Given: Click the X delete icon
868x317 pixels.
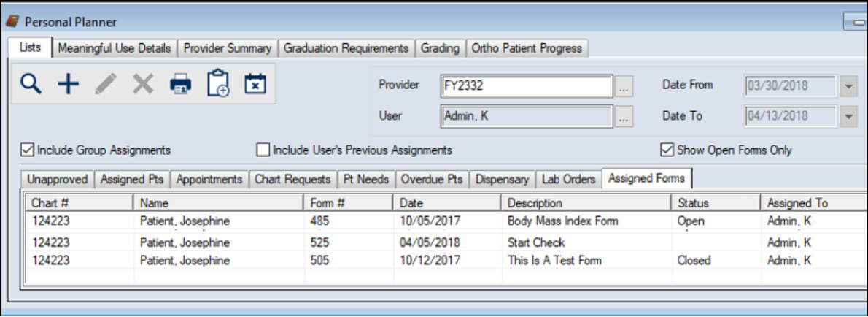Looking at the screenshot, I should pyautogui.click(x=143, y=84).
